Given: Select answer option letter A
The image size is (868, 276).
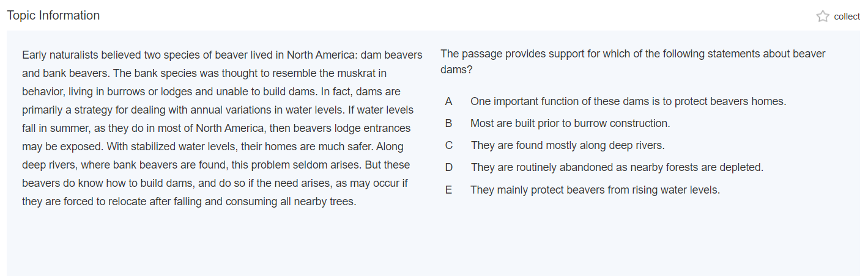Looking at the screenshot, I should click(449, 101).
